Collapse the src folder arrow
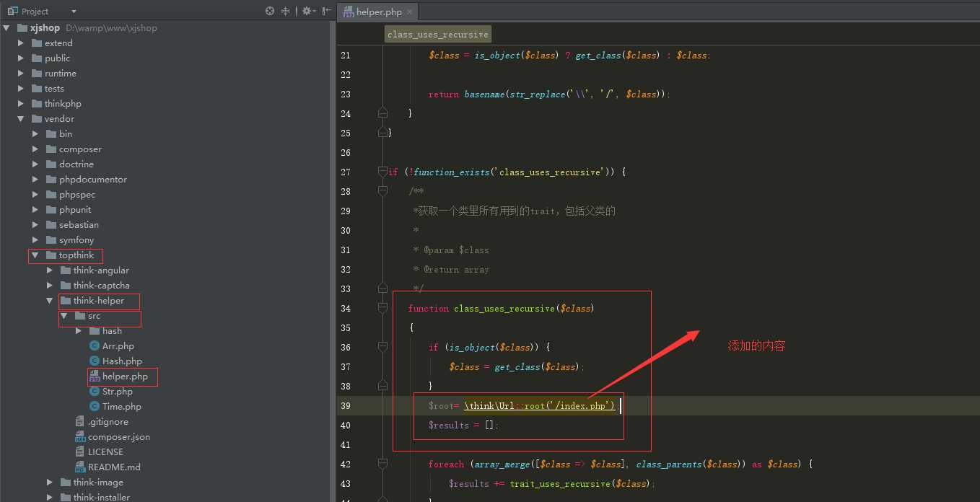This screenshot has height=502, width=980. click(x=64, y=316)
